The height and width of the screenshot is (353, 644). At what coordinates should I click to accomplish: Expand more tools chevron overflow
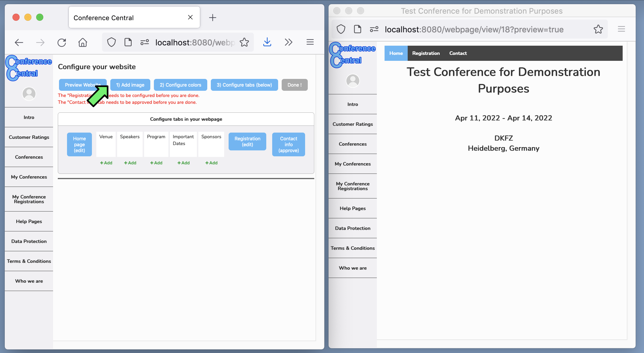tap(288, 42)
